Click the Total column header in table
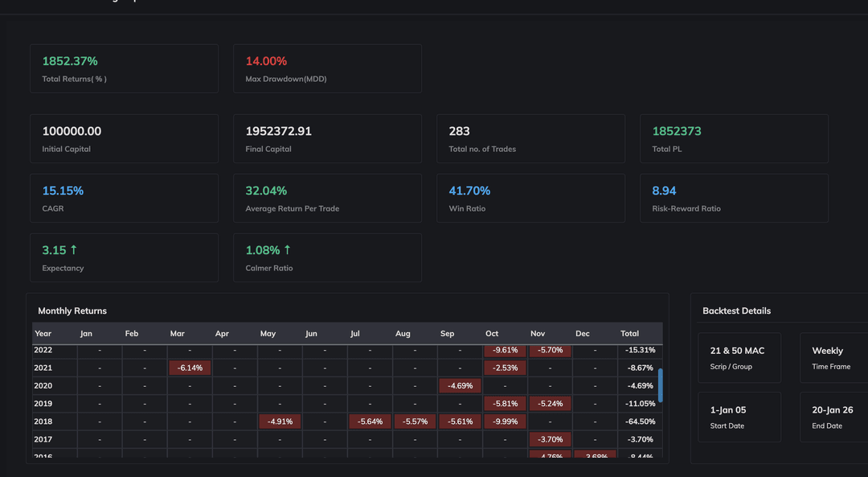Screen dimensions: 868x477 click(x=630, y=333)
